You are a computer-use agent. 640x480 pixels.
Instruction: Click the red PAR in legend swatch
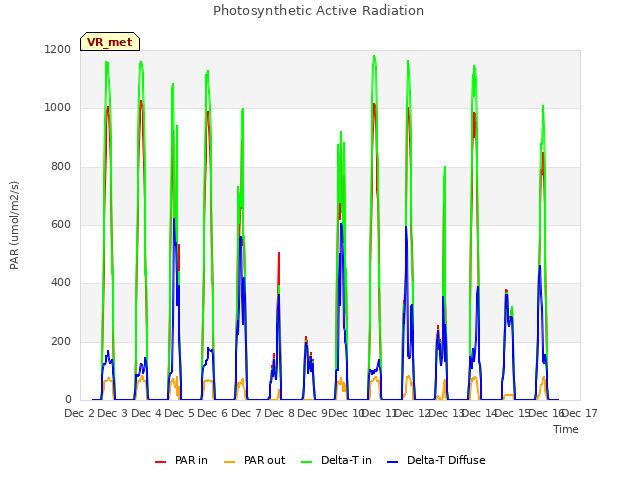tap(160, 462)
